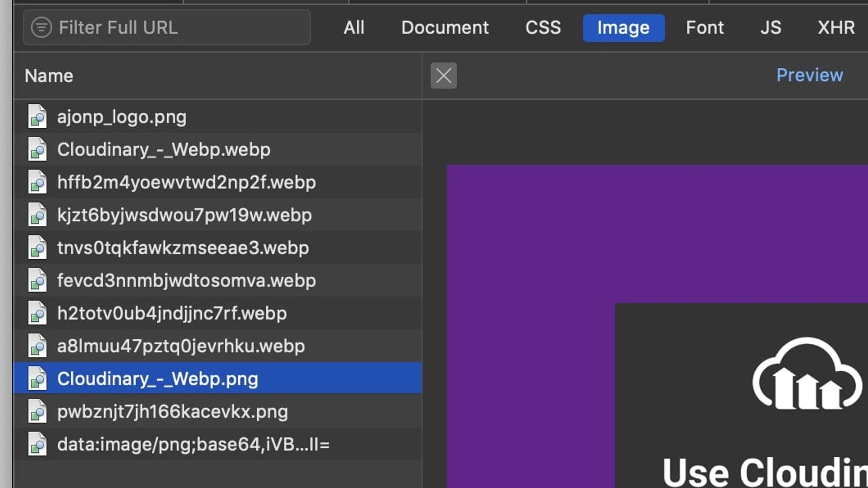
Task: Filter by XHR resources
Action: 836,28
